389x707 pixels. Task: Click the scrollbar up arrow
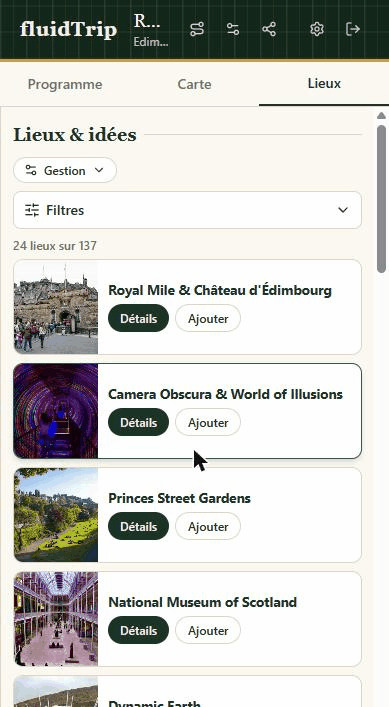[381, 116]
